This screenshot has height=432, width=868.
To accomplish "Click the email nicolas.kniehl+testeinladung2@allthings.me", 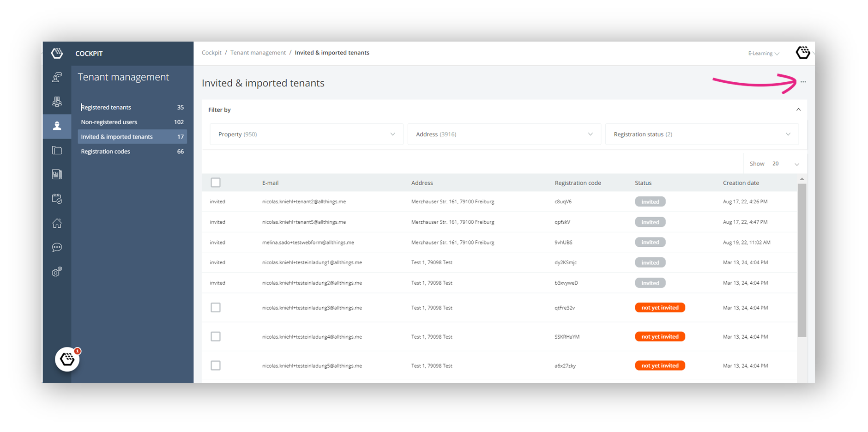I will click(x=312, y=283).
